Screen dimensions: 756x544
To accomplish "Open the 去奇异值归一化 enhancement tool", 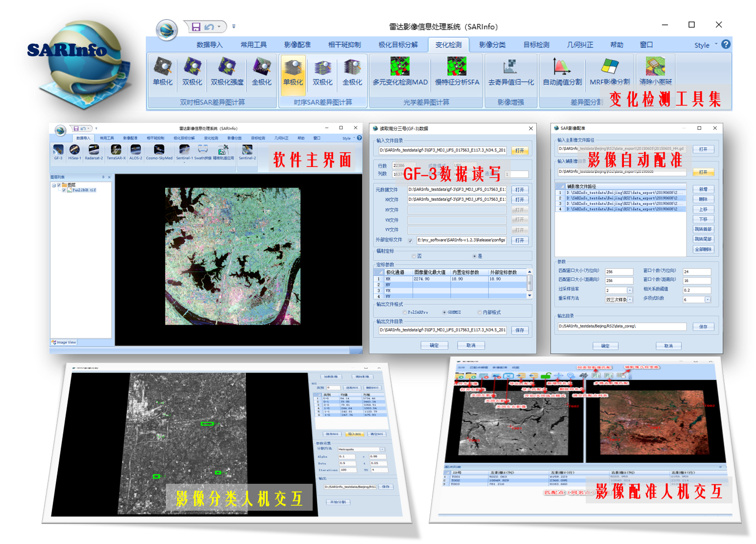I will coord(511,72).
